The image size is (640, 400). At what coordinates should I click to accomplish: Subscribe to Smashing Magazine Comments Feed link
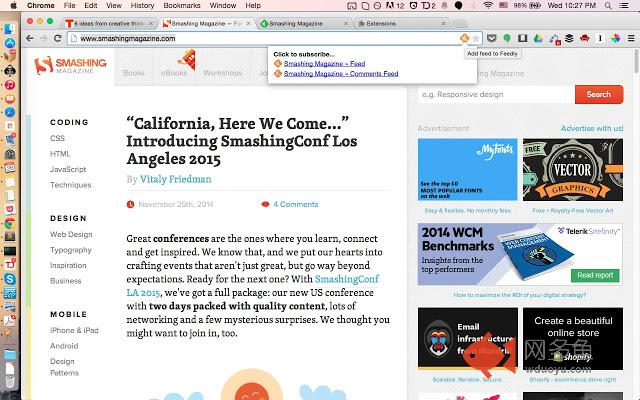point(341,73)
